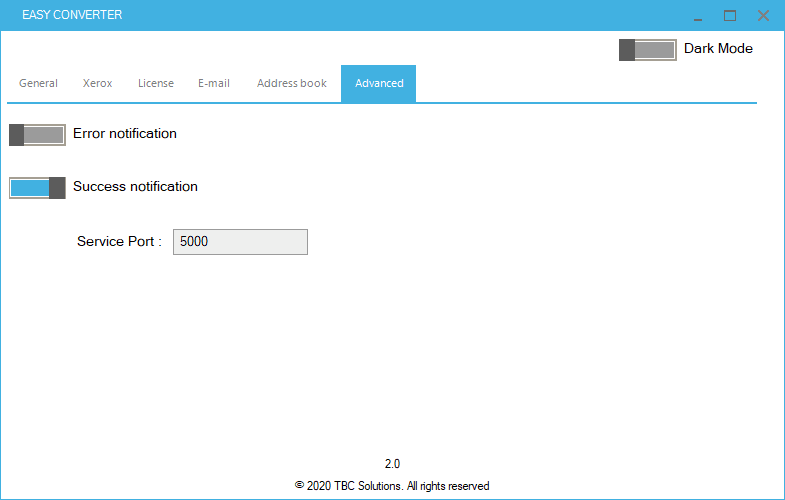
Task: Open the Xerox tab
Action: pos(97,83)
